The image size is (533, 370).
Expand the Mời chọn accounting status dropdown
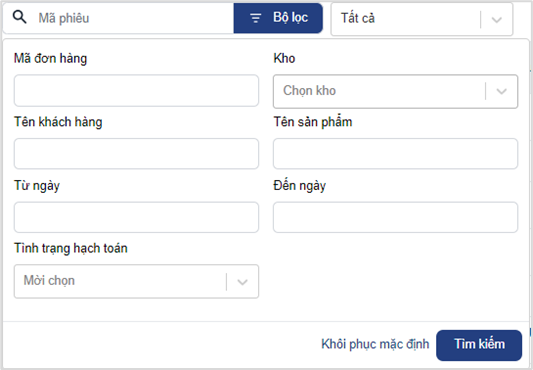[x=136, y=281]
